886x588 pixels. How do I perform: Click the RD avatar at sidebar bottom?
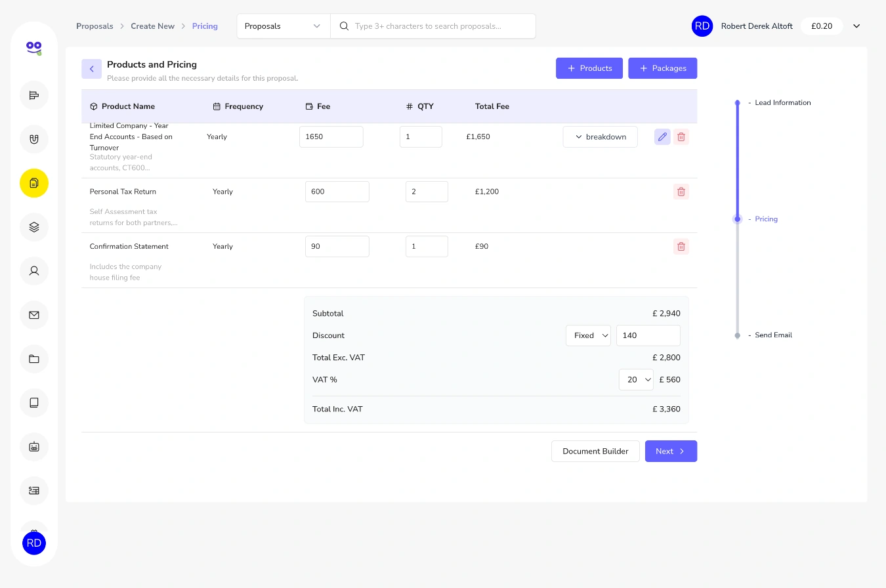click(x=34, y=543)
